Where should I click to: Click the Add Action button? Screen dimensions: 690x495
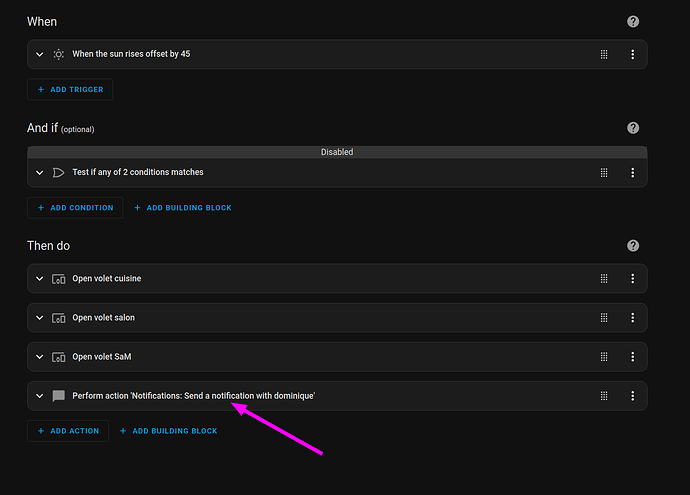click(68, 431)
